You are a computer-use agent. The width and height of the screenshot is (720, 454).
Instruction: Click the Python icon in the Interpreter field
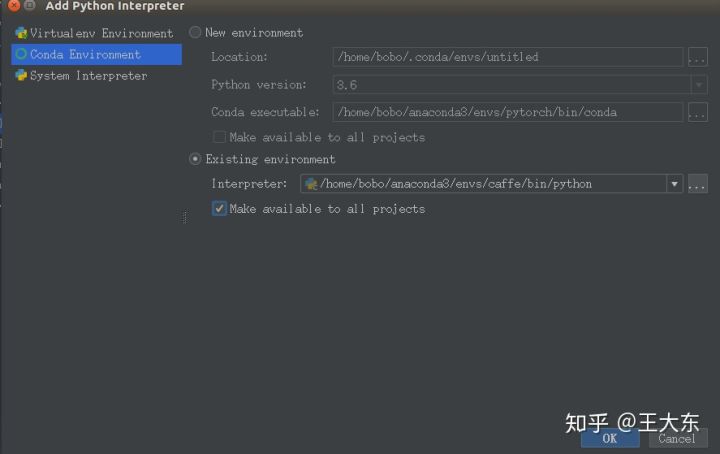tap(311, 184)
